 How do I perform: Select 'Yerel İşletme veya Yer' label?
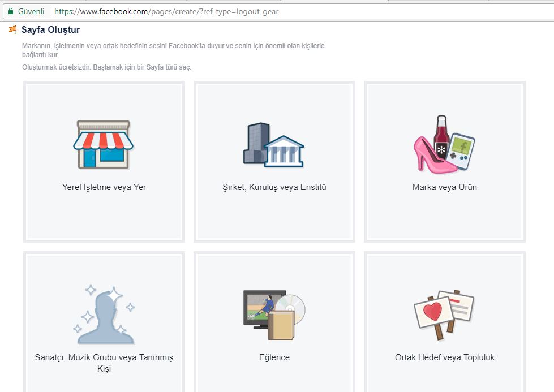(x=104, y=187)
